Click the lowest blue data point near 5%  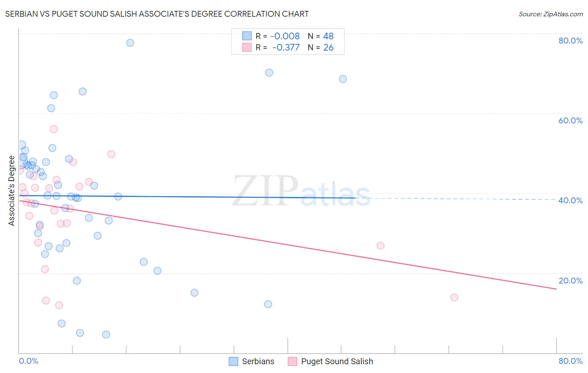tap(106, 335)
